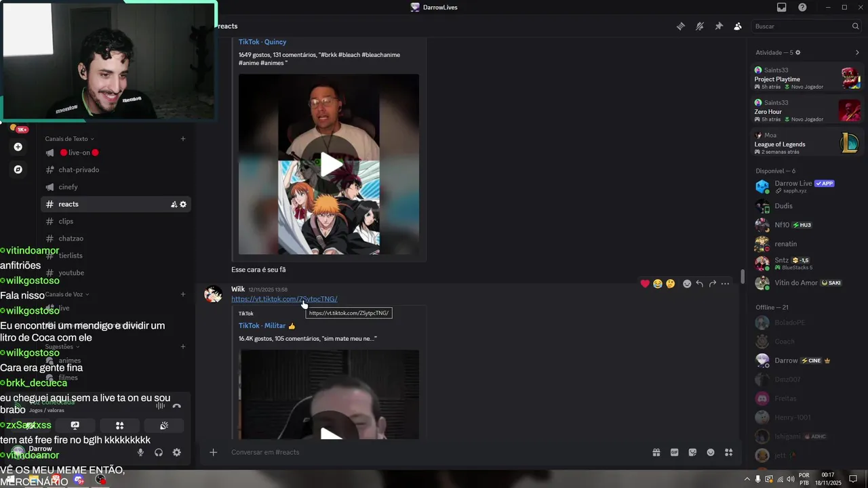This screenshot has width=868, height=488.
Task: Click Wilk username in message
Action: [238, 289]
